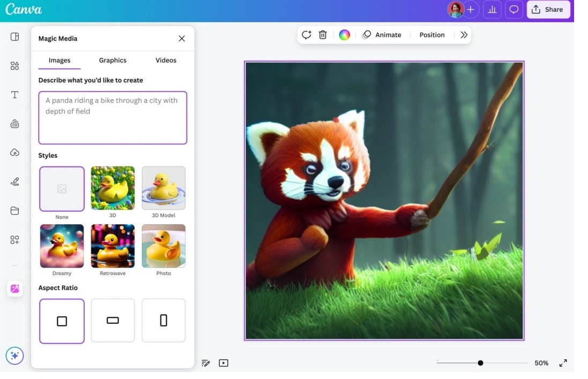Click the Share button
Image resolution: width=588 pixels, height=379 pixels.
point(548,10)
